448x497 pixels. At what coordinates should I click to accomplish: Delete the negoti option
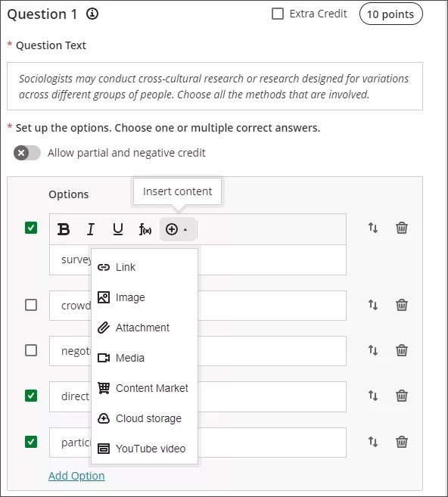coord(401,350)
